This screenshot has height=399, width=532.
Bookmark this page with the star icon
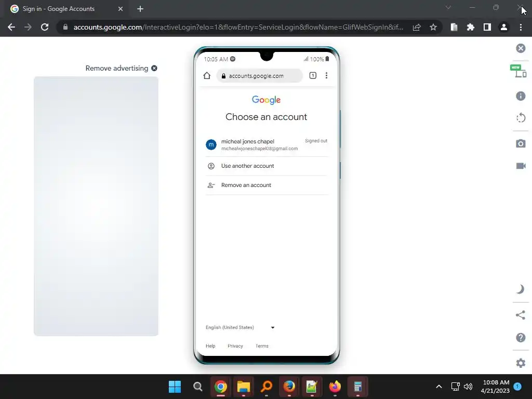click(433, 27)
